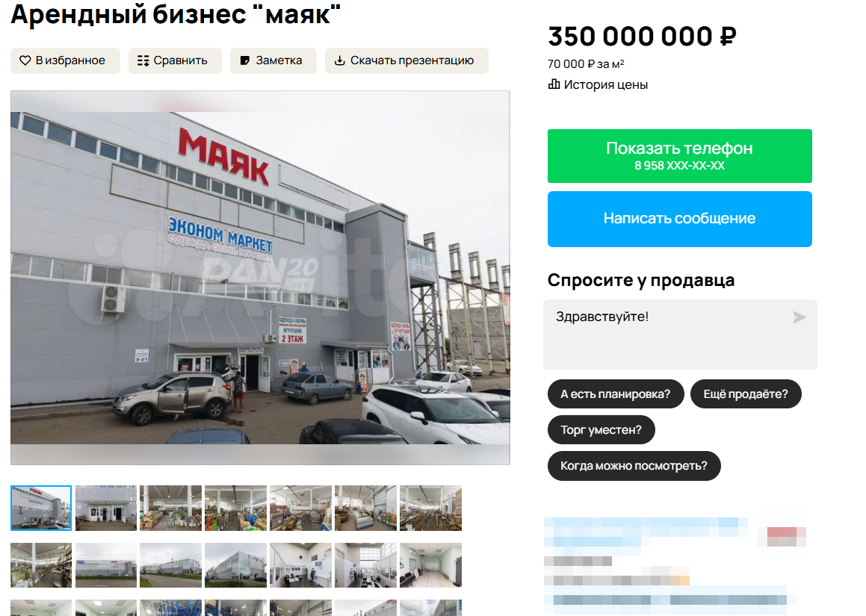Choose the 'Торг уместен?' suggestion chip
The image size is (866, 616).
[601, 430]
